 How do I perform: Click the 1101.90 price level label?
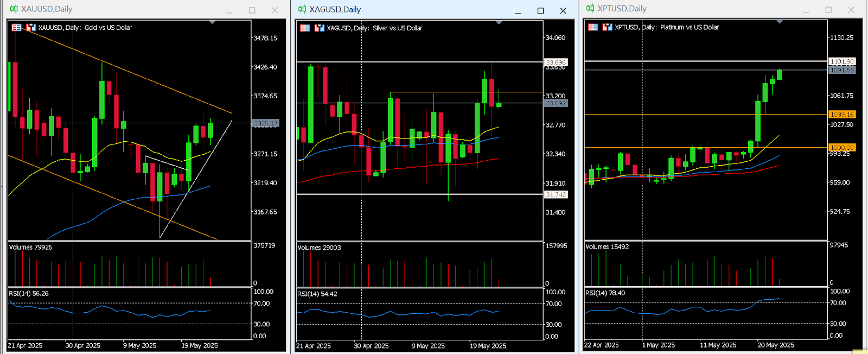[842, 62]
